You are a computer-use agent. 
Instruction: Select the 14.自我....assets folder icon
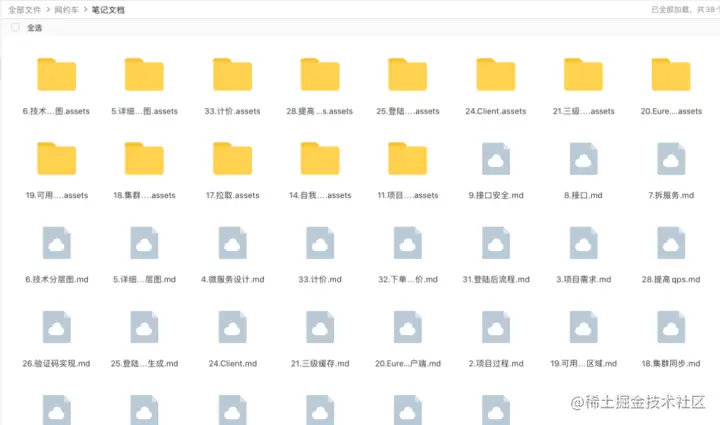point(320,158)
